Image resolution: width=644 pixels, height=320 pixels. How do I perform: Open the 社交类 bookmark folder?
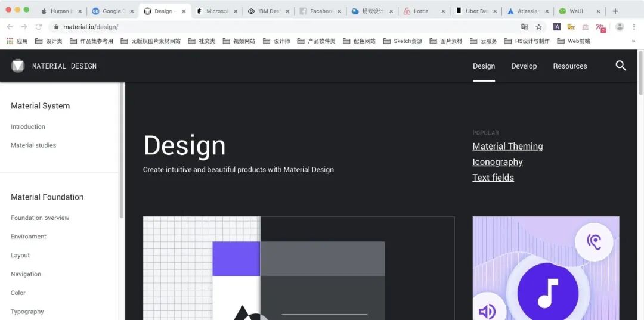click(x=202, y=41)
